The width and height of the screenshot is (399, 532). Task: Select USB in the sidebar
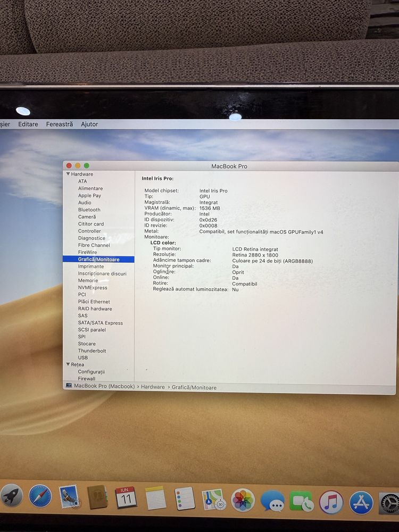coord(83,358)
